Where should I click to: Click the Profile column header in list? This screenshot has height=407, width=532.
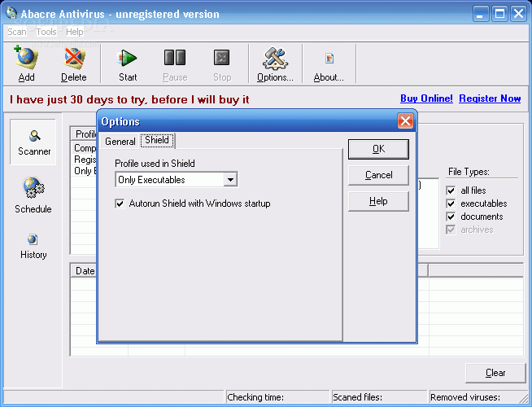(x=84, y=133)
